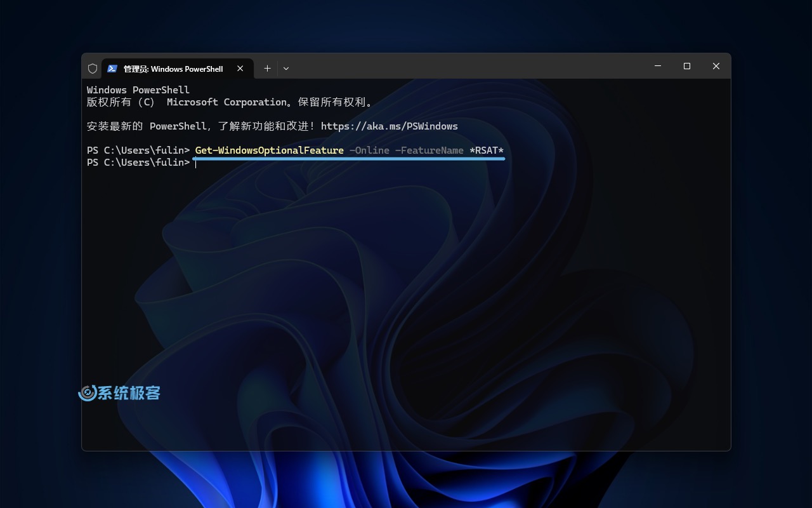The height and width of the screenshot is (508, 812).
Task: Select the 管理员: Windows PowerShell tab
Action: 178,69
